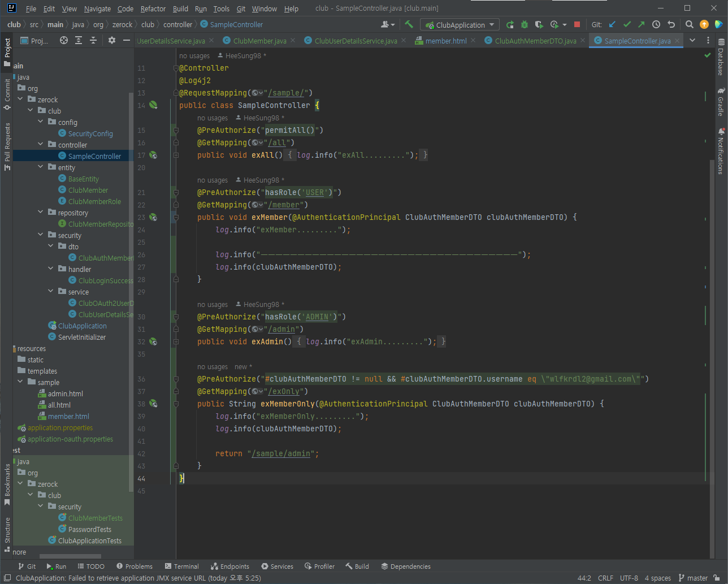This screenshot has height=584, width=728.
Task: Hide the Project tool window
Action: point(127,40)
